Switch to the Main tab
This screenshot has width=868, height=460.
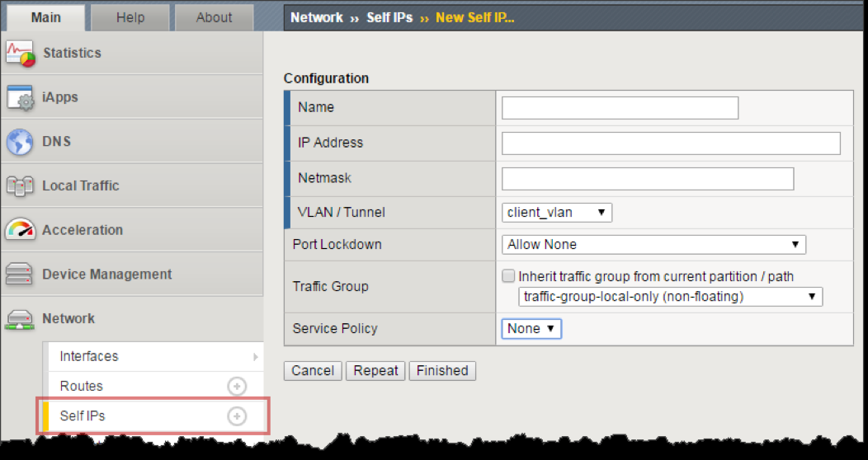(45, 17)
